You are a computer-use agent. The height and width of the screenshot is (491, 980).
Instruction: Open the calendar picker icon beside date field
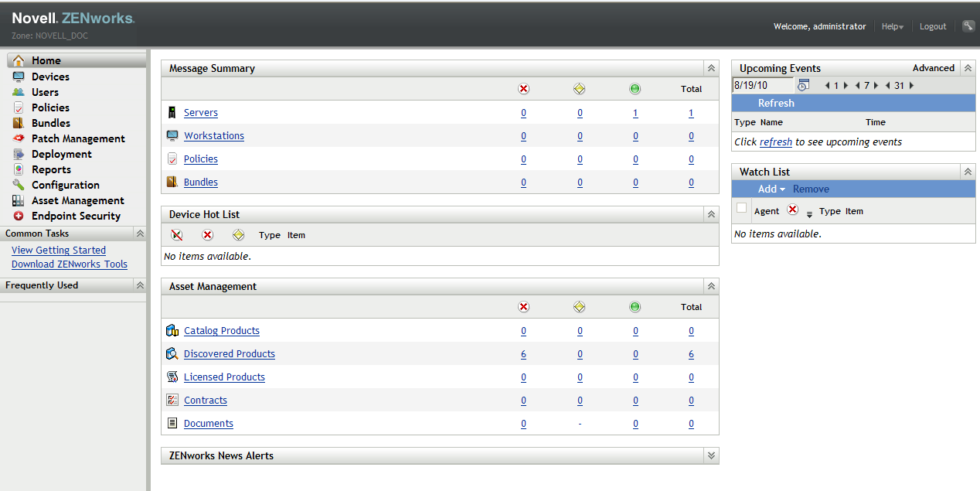coord(803,85)
